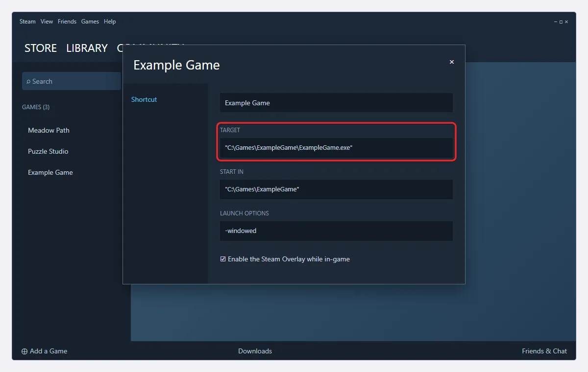
Task: Close the Steam window
Action: (x=566, y=22)
